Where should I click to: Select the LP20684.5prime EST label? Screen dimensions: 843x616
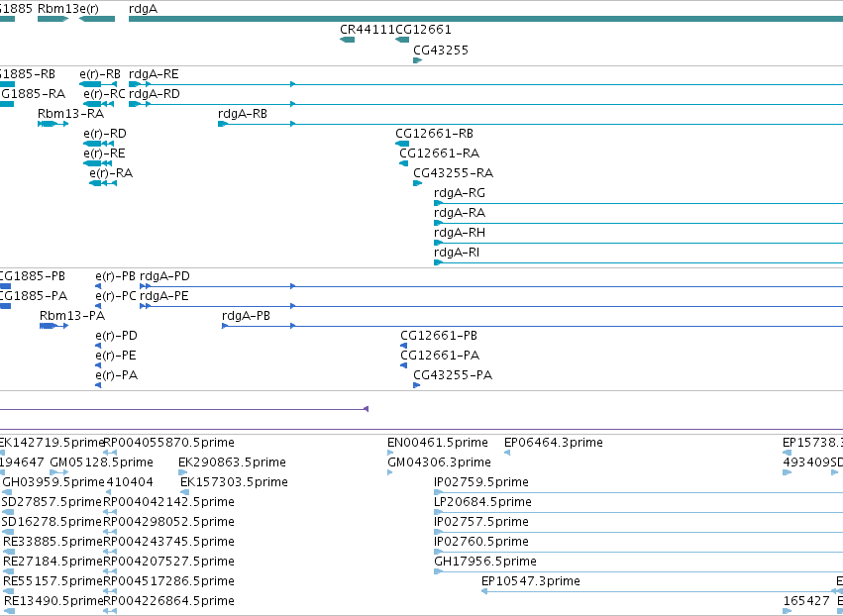(482, 502)
